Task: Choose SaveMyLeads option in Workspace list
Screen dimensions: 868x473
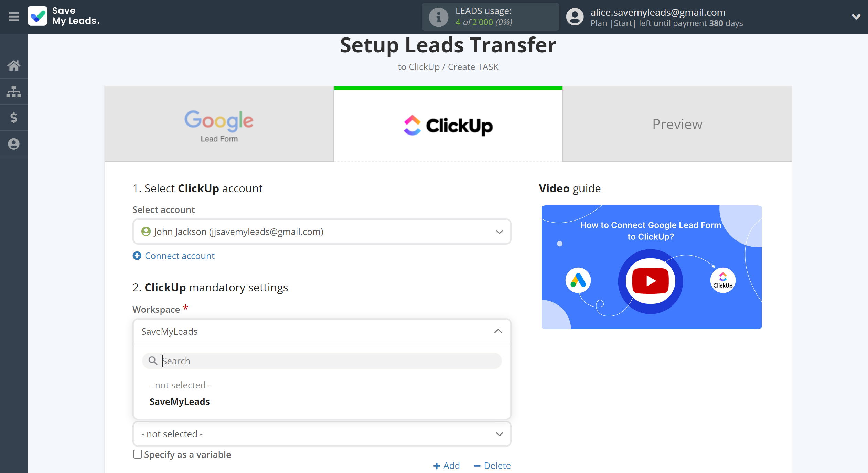Action: (x=180, y=402)
